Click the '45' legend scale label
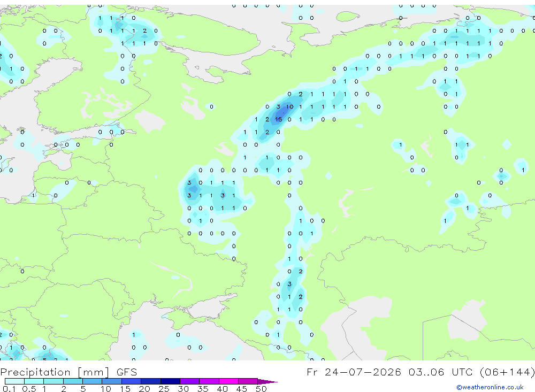The width and height of the screenshot is (535, 392). click(x=242, y=389)
